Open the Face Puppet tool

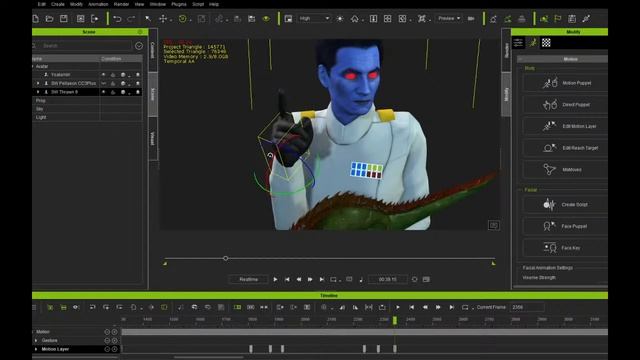click(x=565, y=226)
